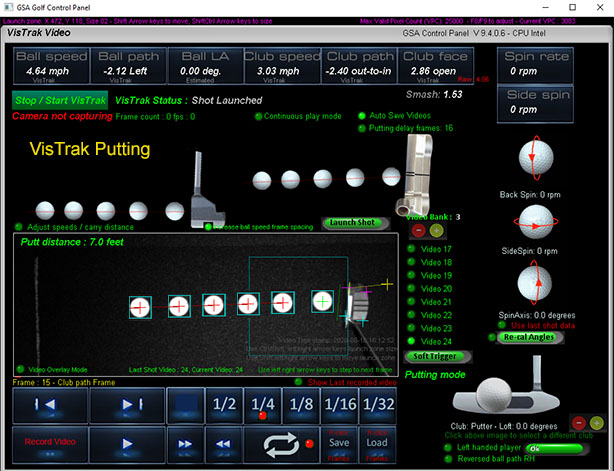Image resolution: width=614 pixels, height=471 pixels.
Task: Click the SideSpin ball icon
Action: click(x=536, y=222)
